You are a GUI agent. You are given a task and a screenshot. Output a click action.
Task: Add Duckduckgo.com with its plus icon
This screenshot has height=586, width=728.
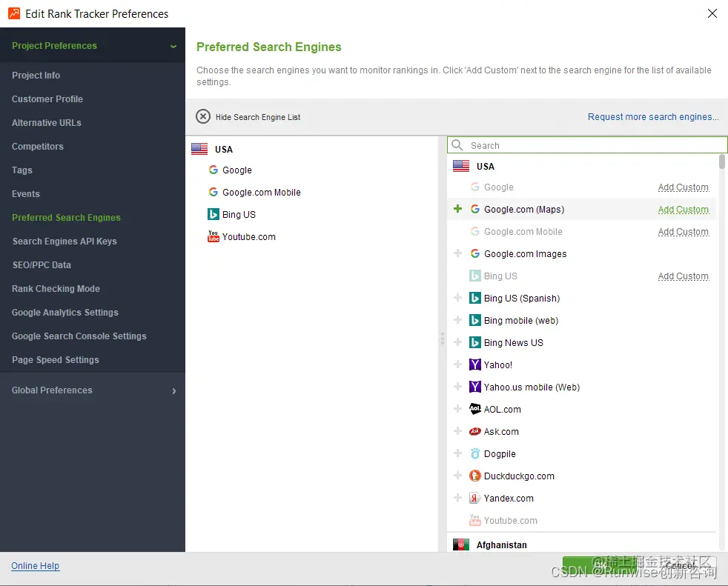pos(458,476)
